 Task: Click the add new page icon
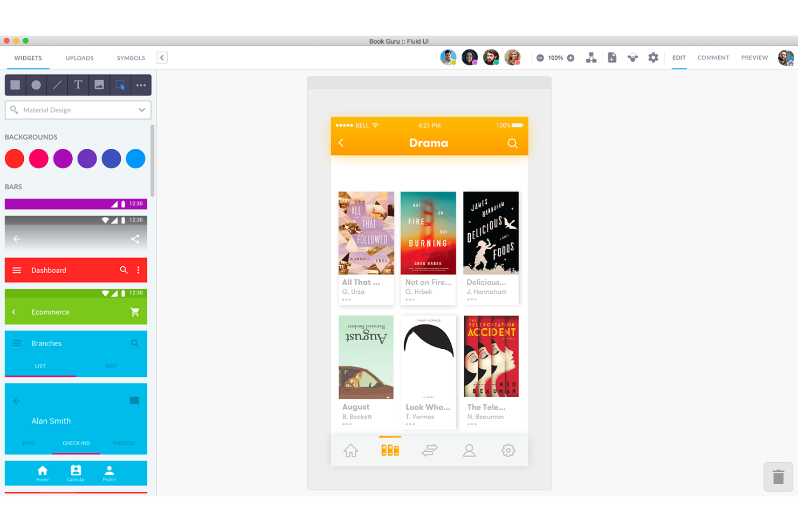[x=612, y=58]
